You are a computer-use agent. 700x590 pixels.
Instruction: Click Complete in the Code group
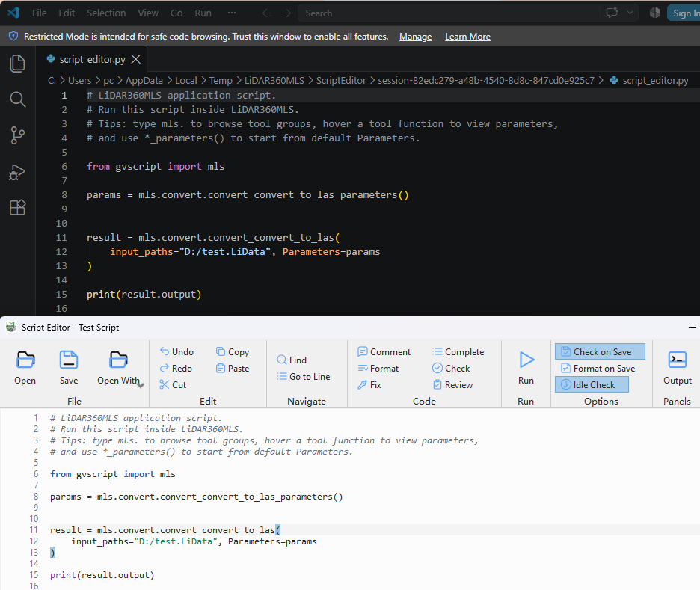click(x=458, y=351)
